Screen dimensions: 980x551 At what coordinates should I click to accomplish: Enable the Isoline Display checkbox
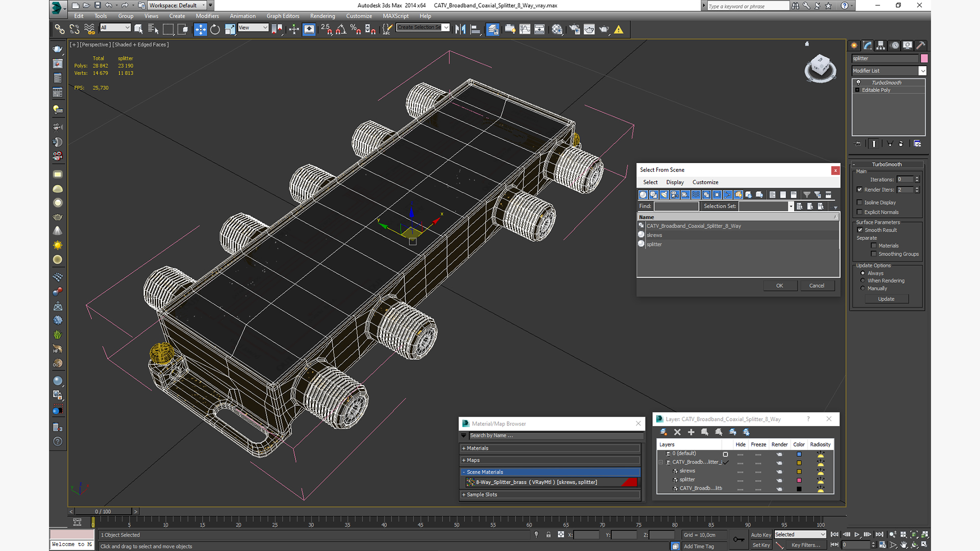(860, 203)
